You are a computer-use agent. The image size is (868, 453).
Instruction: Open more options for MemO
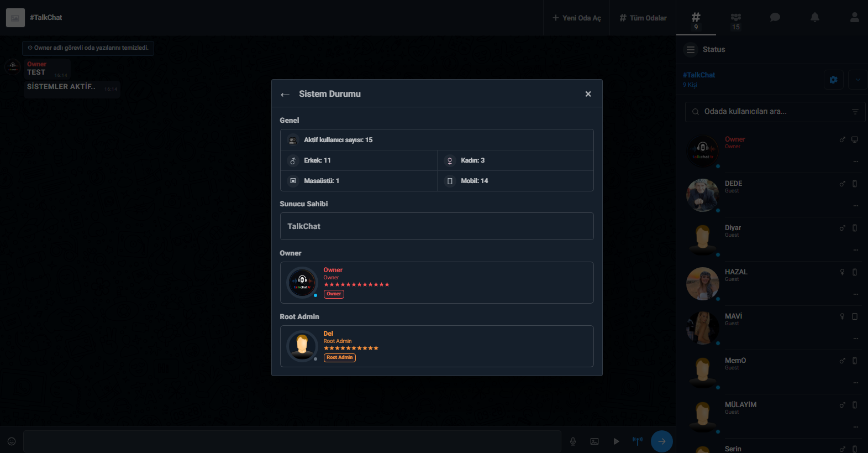click(856, 383)
